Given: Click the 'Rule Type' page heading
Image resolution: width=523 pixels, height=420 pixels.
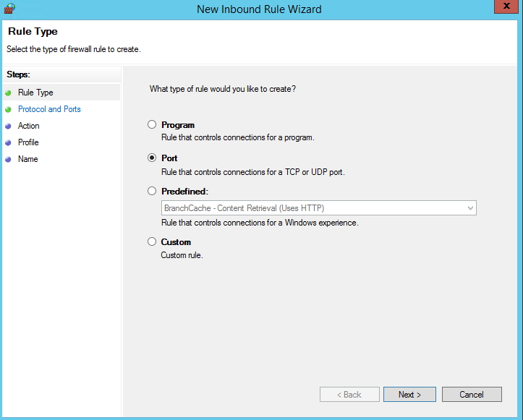Looking at the screenshot, I should pos(33,31).
